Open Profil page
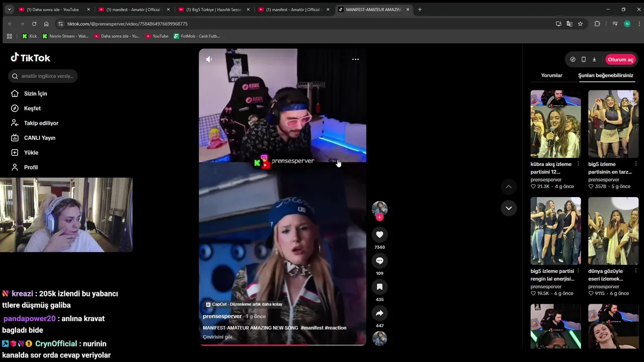The width and height of the screenshot is (644, 362). [x=24, y=167]
